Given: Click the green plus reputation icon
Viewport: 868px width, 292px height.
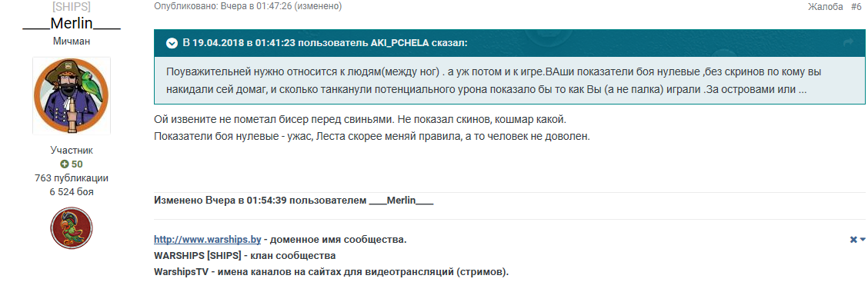Looking at the screenshot, I should [x=64, y=164].
